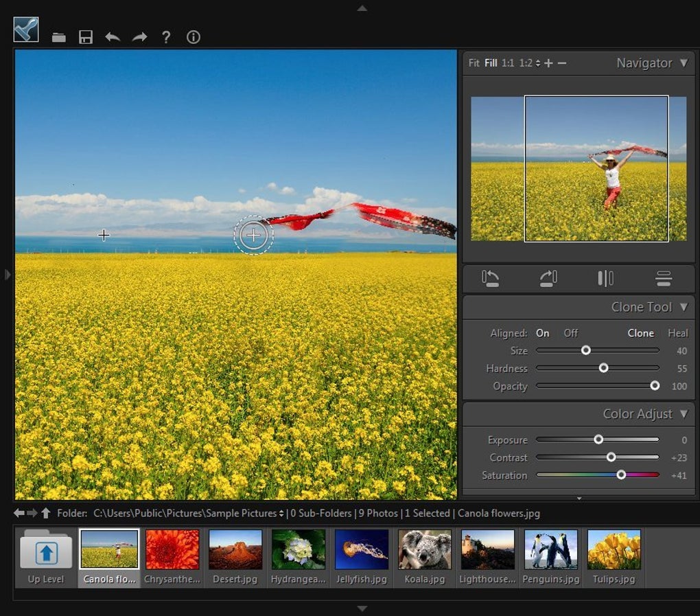Rotate image clockwise icon
Viewport: 700px width, 616px height.
(x=548, y=278)
